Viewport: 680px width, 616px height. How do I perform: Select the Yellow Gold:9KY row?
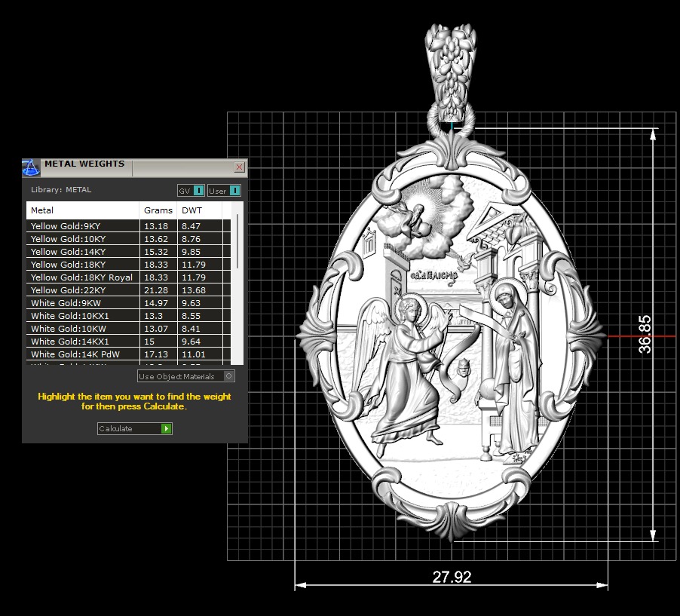pyautogui.click(x=128, y=226)
